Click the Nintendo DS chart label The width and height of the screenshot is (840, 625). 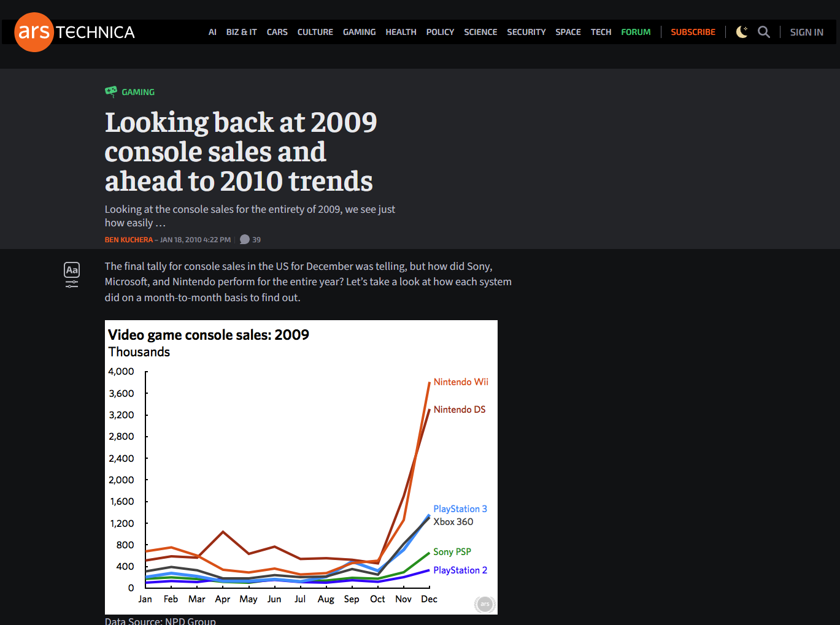click(460, 410)
